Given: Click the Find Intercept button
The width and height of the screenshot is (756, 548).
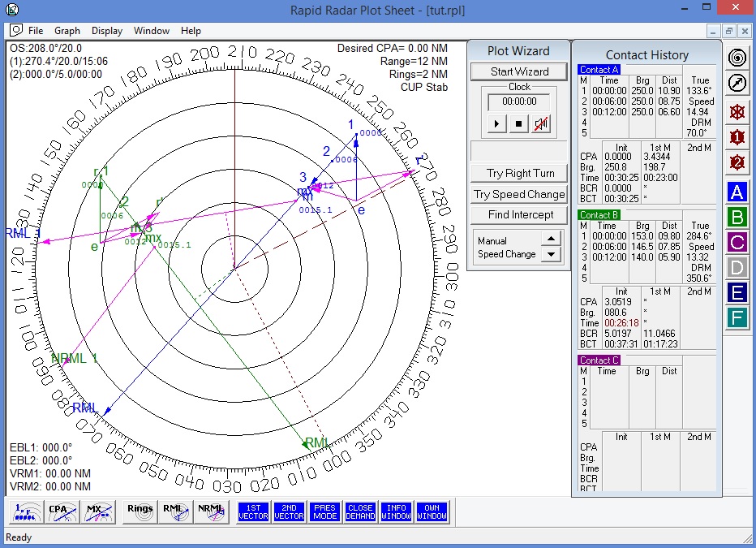Looking at the screenshot, I should click(518, 214).
